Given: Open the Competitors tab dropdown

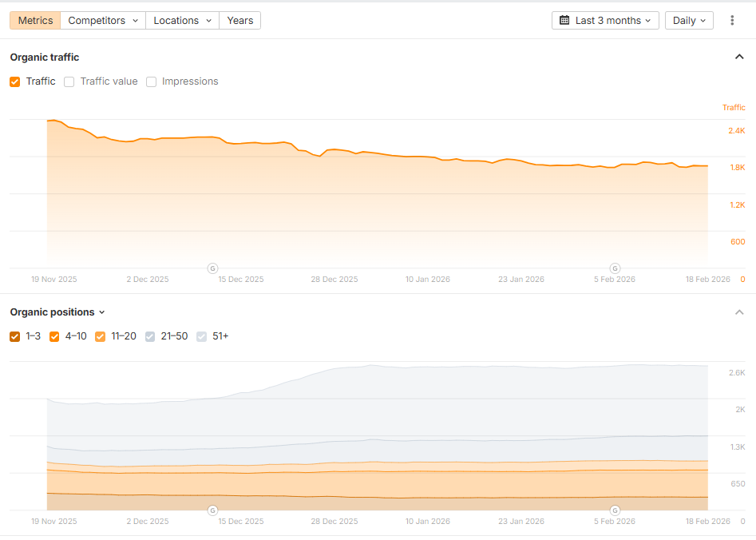Looking at the screenshot, I should [x=102, y=21].
